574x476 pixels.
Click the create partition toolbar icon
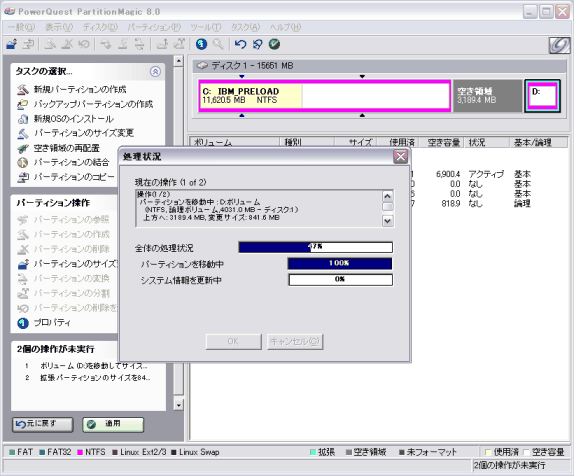(x=50, y=44)
